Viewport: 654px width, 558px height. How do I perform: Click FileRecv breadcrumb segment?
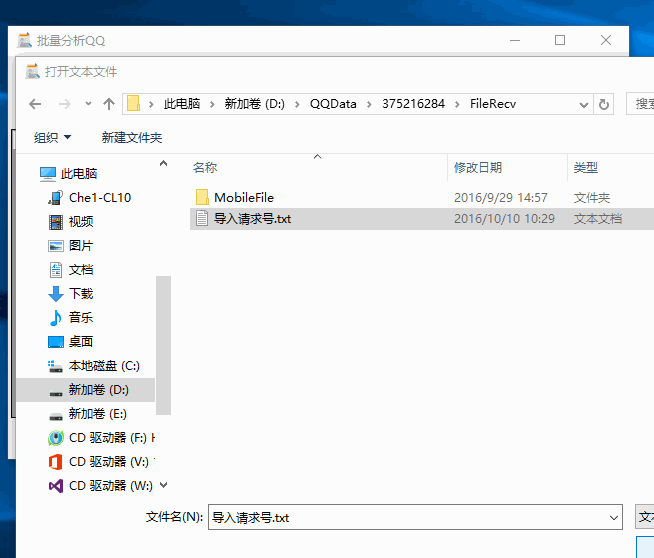point(493,104)
